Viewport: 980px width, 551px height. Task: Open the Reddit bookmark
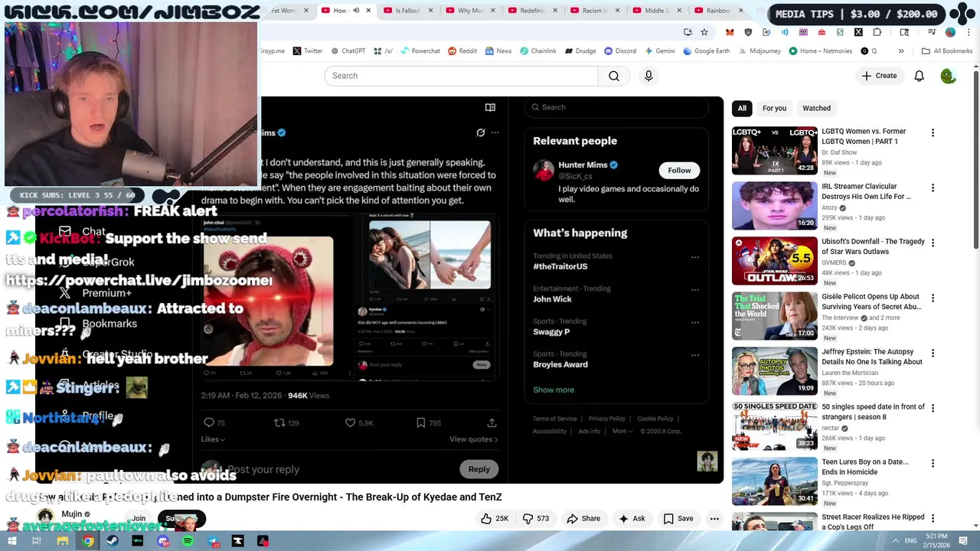tap(462, 51)
